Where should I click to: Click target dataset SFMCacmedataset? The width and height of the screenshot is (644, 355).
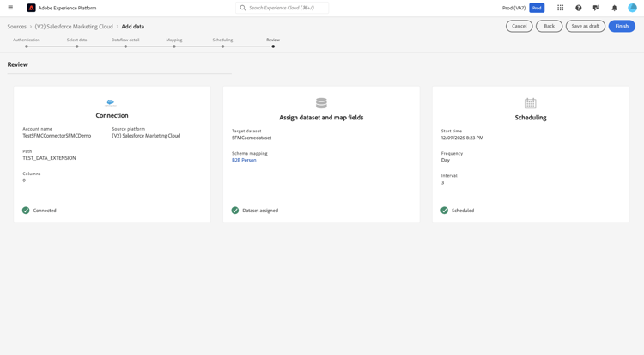(252, 138)
